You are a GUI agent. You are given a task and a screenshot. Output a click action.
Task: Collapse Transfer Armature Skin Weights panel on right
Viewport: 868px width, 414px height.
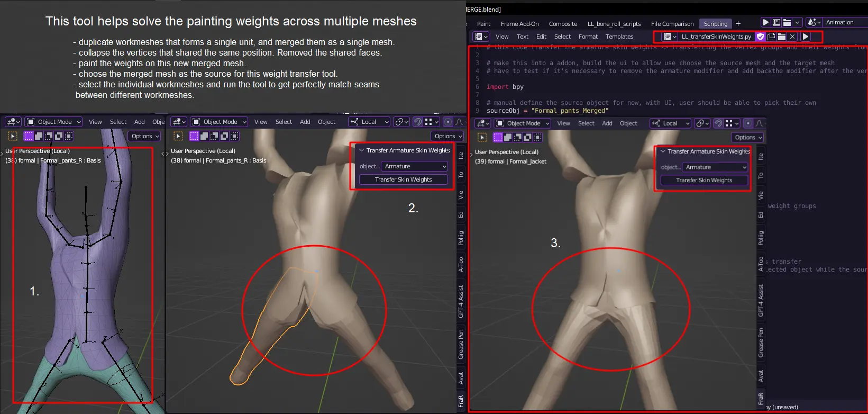point(663,151)
